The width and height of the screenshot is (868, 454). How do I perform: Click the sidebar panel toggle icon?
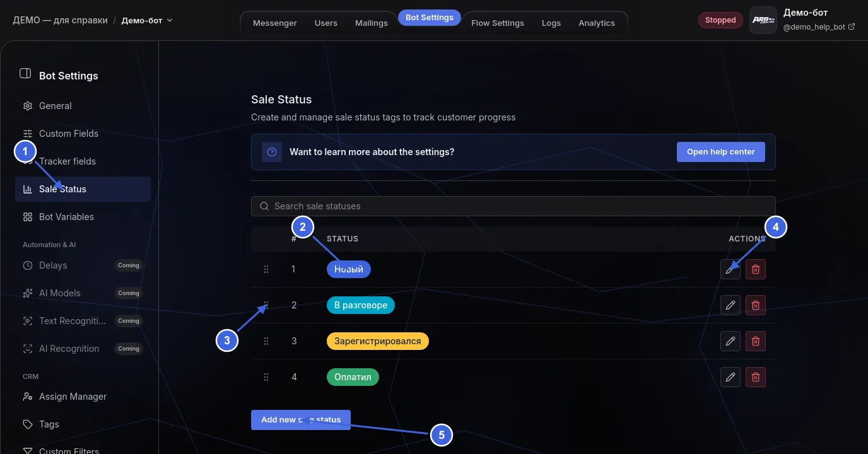[25, 74]
